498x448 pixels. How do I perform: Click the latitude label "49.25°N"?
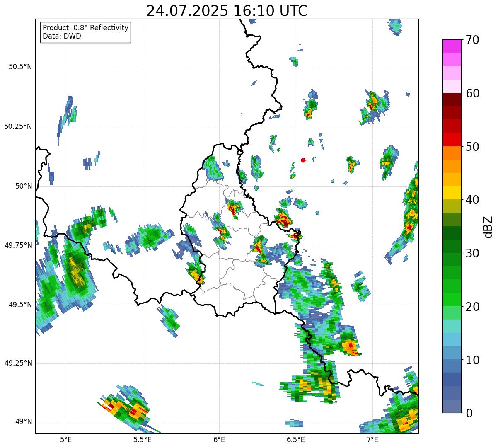(x=18, y=363)
